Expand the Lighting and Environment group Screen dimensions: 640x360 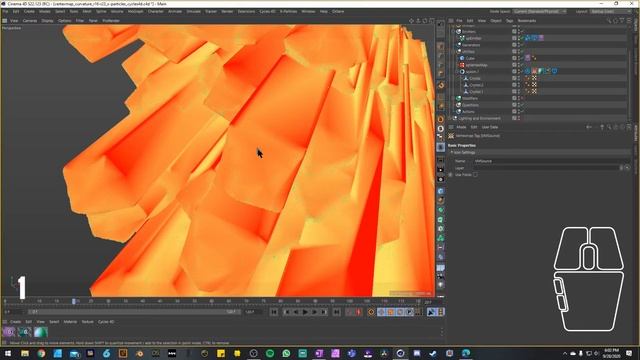pyautogui.click(x=450, y=118)
